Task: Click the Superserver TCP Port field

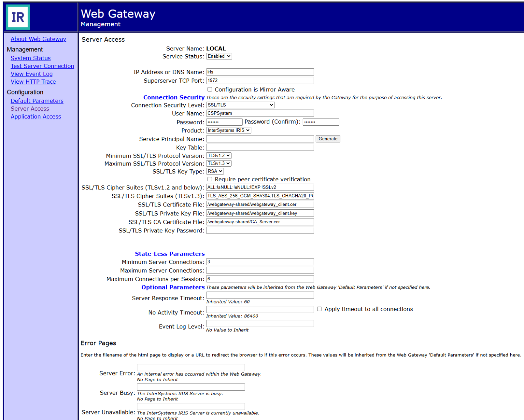Action: pyautogui.click(x=260, y=80)
